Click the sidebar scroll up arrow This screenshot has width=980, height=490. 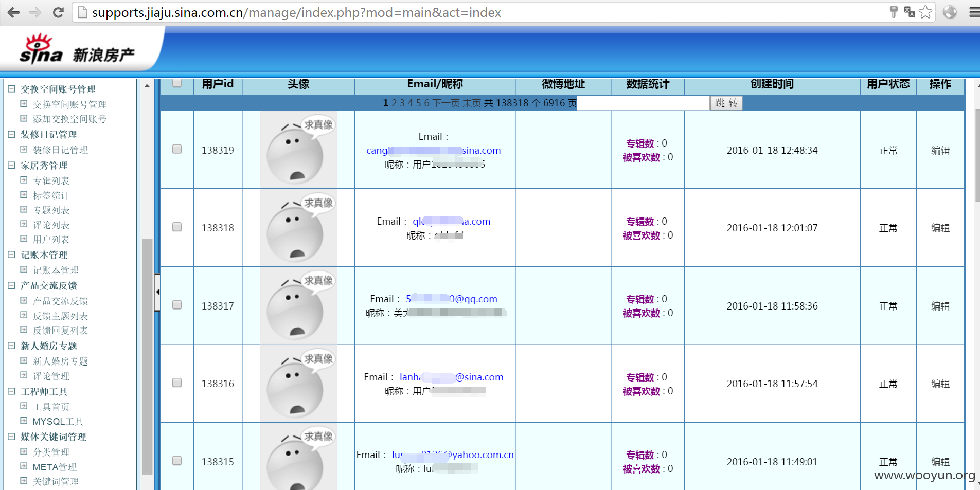point(147,86)
